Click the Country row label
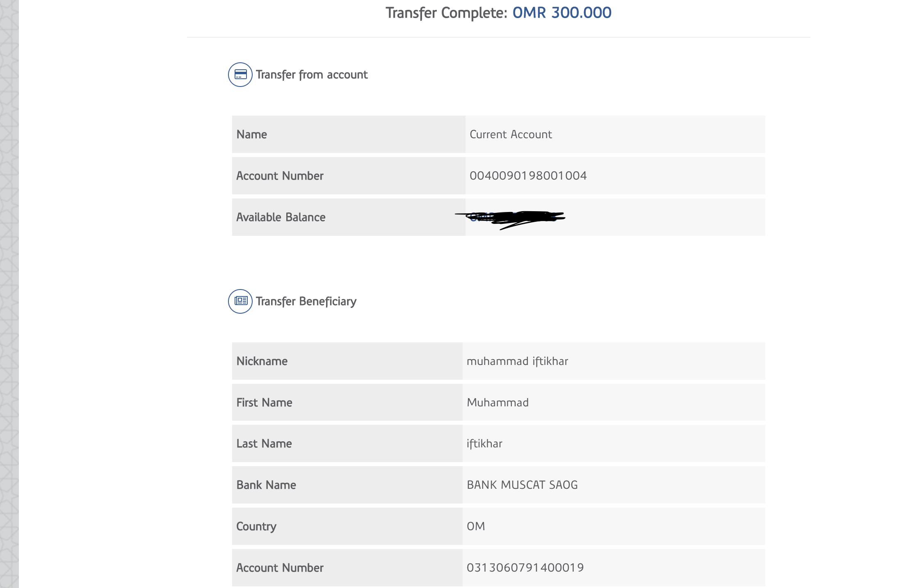Viewport: 922px width, 588px height. pos(256,526)
